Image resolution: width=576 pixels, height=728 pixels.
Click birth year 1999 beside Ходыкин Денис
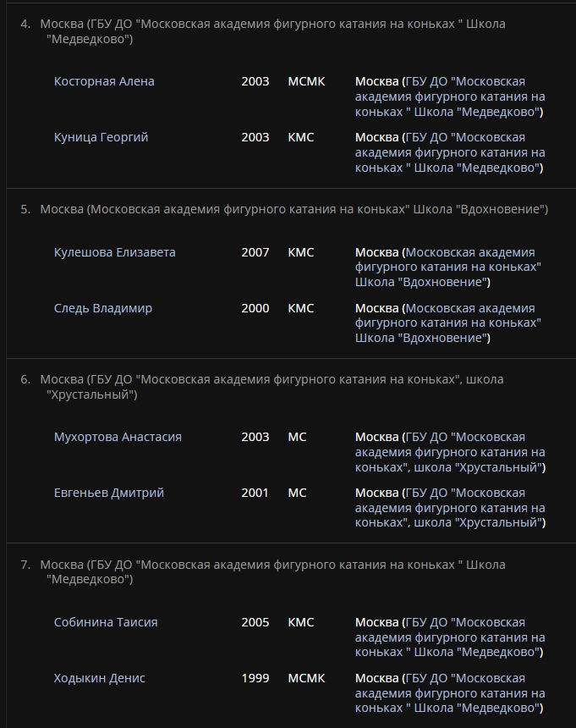[x=255, y=679]
